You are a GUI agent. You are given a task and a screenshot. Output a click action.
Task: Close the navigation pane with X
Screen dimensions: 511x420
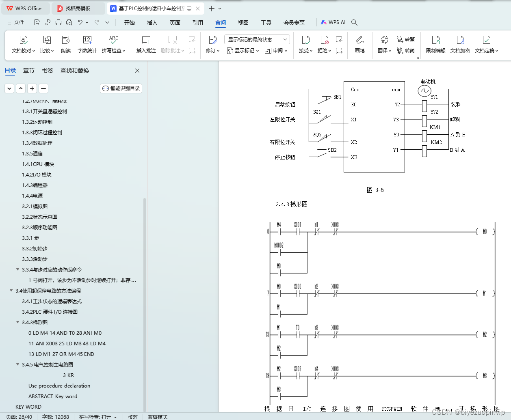click(x=137, y=71)
